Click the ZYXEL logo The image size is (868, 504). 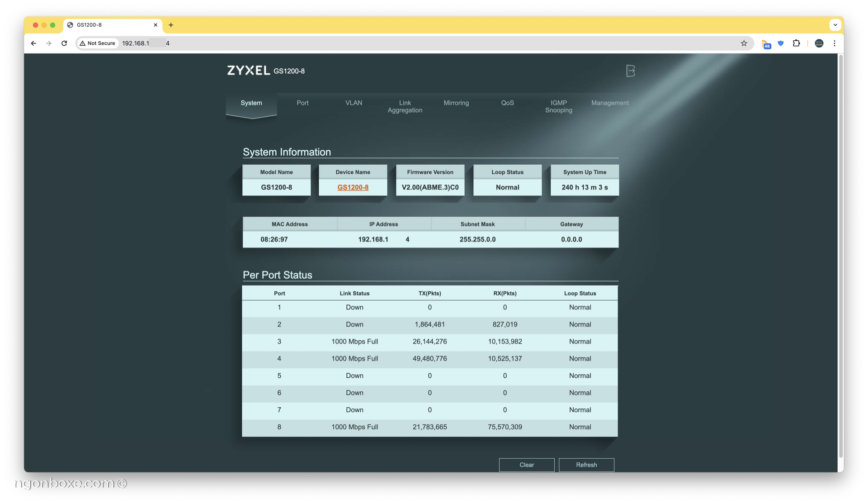click(x=248, y=71)
